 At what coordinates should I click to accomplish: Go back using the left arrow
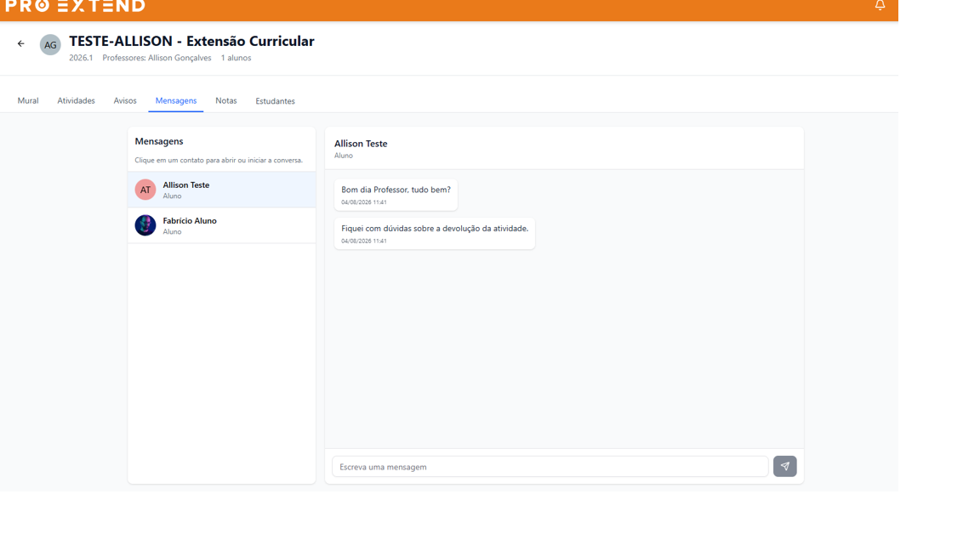[x=21, y=43]
